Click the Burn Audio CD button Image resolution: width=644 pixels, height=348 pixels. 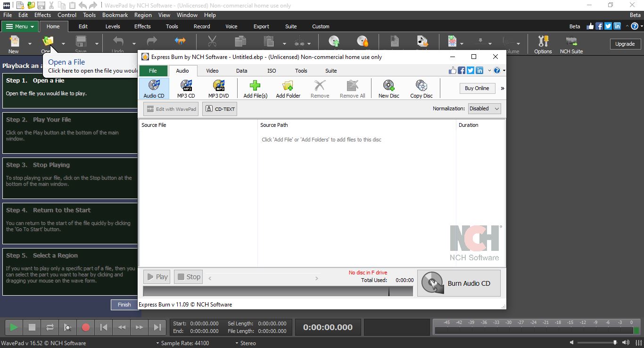[x=459, y=283]
